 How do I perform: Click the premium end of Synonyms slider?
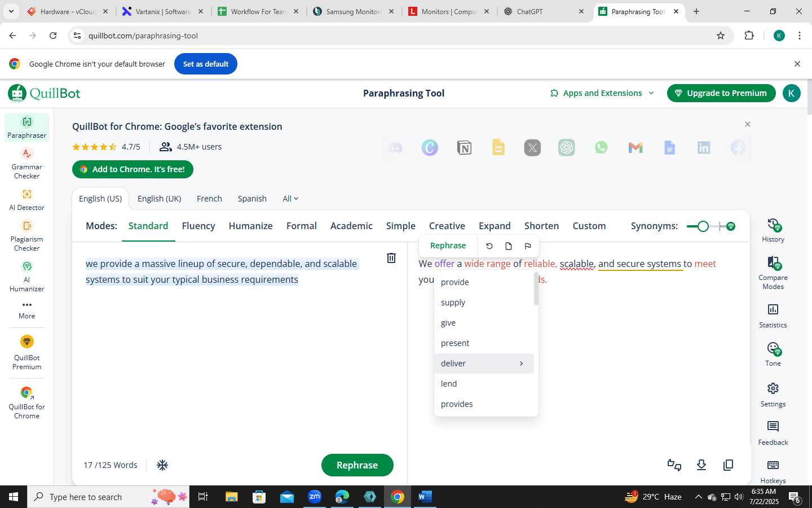(731, 226)
